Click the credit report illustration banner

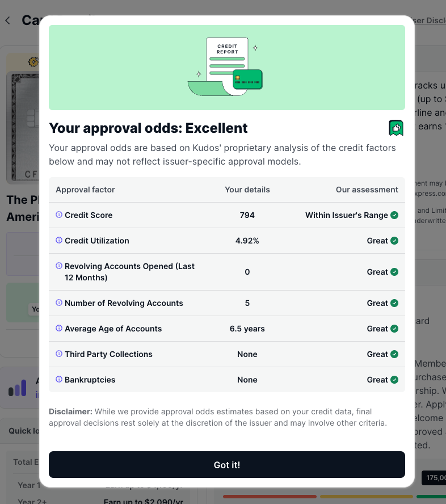pyautogui.click(x=227, y=68)
